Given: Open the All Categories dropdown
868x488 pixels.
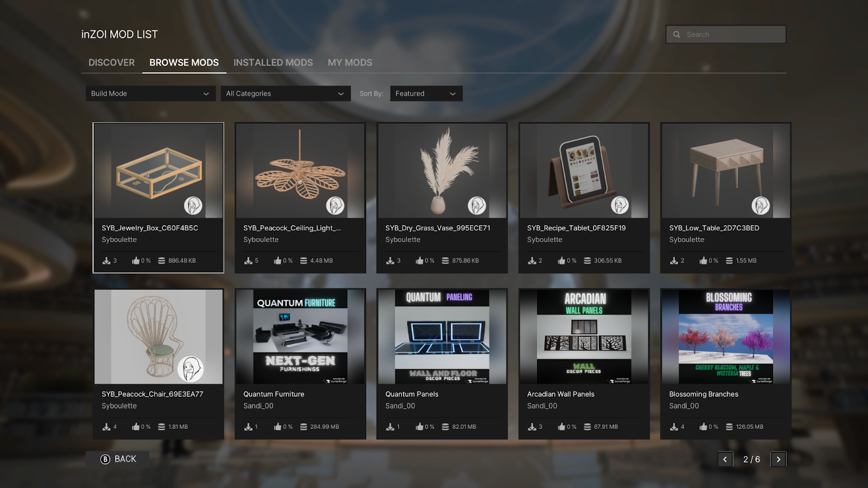Looking at the screenshot, I should (x=286, y=93).
